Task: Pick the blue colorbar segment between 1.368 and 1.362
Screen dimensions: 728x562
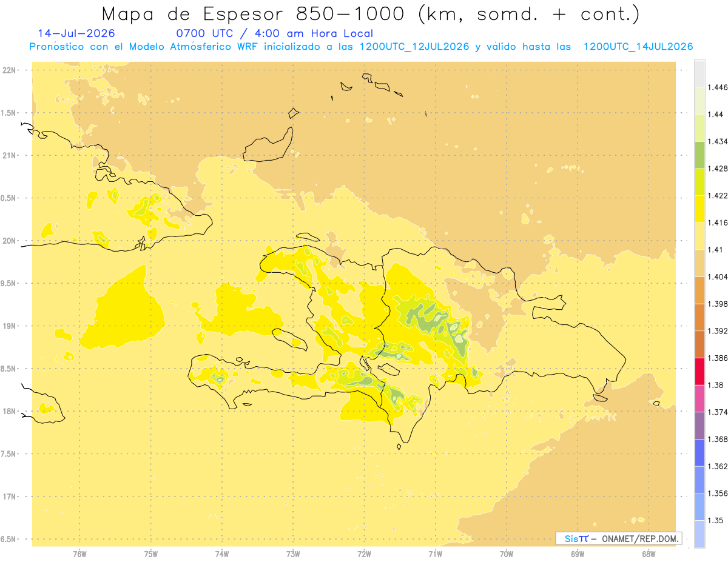Action: pyautogui.click(x=699, y=452)
